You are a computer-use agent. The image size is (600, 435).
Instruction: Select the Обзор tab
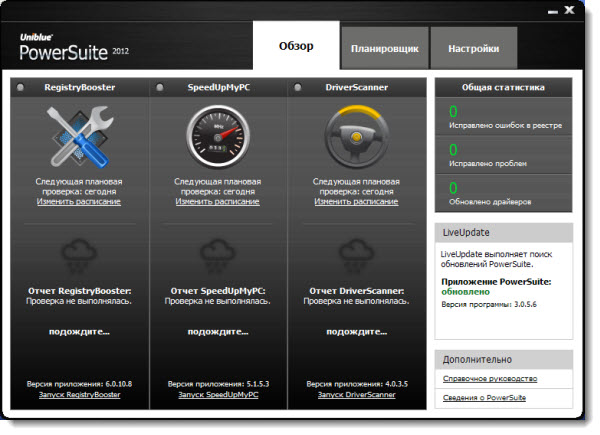[x=295, y=46]
